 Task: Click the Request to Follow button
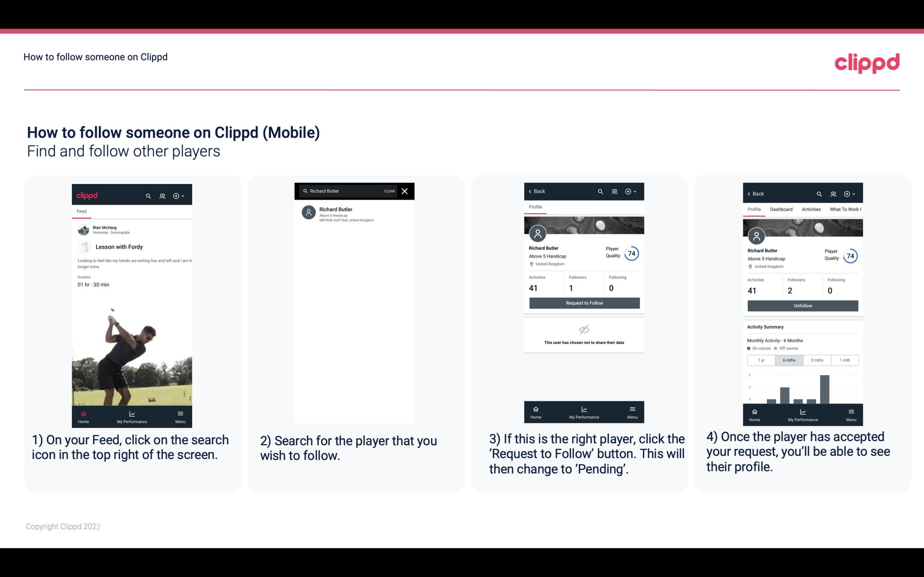[x=584, y=302]
